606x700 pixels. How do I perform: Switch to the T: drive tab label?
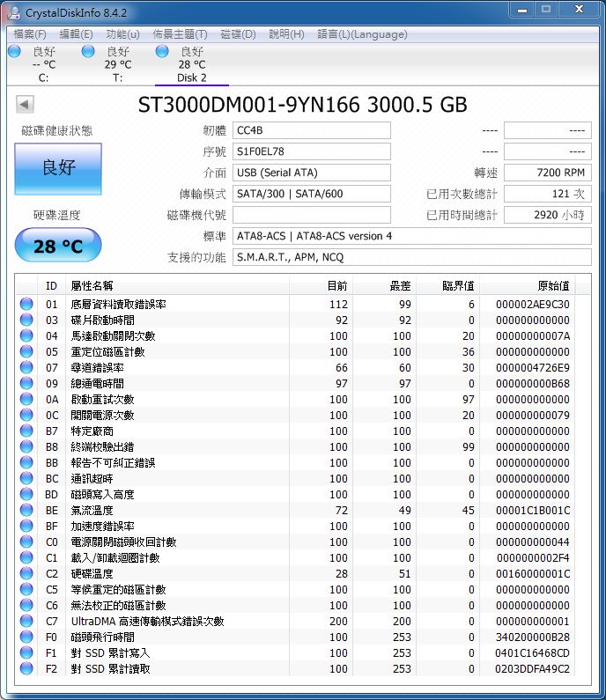click(117, 77)
